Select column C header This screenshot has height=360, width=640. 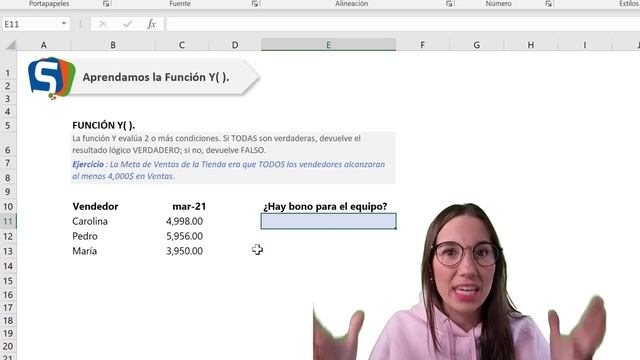[x=182, y=45]
